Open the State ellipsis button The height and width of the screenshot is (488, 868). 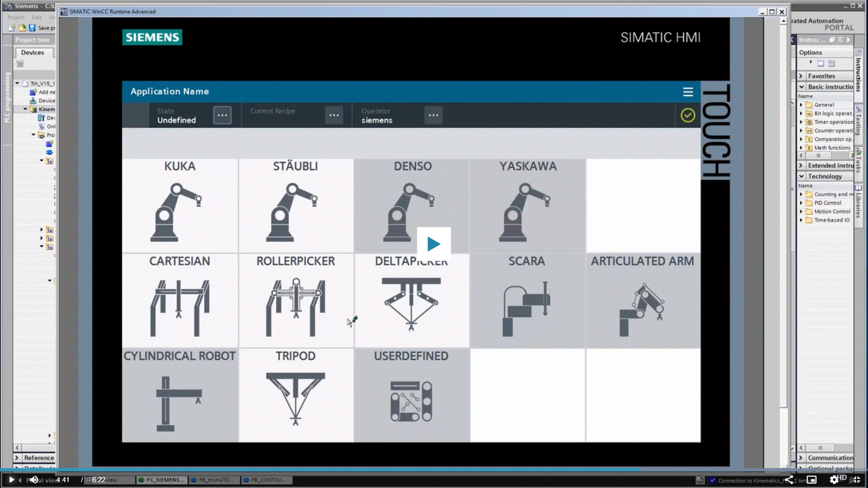(x=222, y=115)
